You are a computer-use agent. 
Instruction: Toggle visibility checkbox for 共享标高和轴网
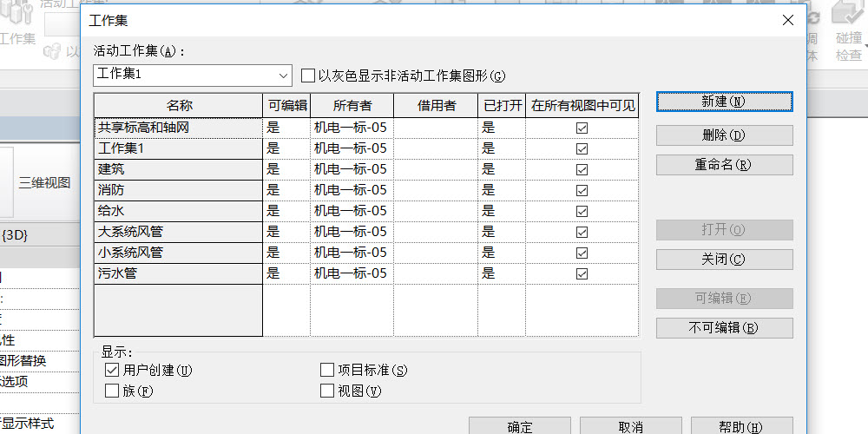582,128
